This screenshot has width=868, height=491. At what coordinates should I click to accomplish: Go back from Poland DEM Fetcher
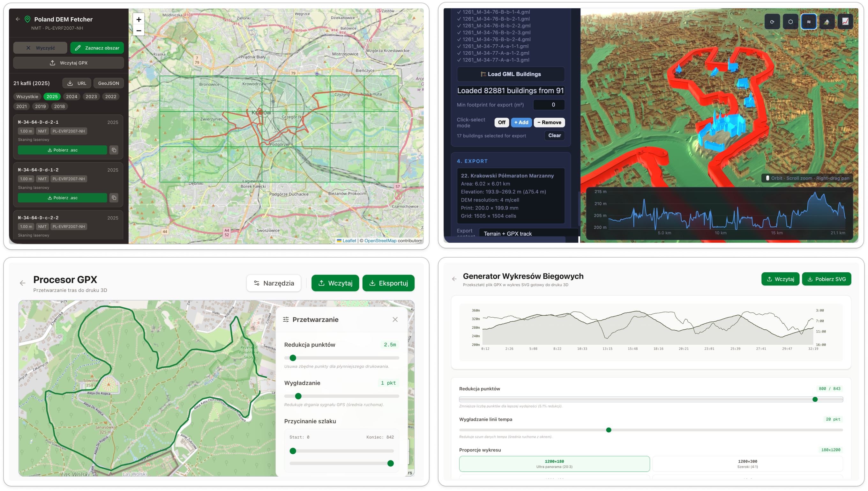coord(18,19)
